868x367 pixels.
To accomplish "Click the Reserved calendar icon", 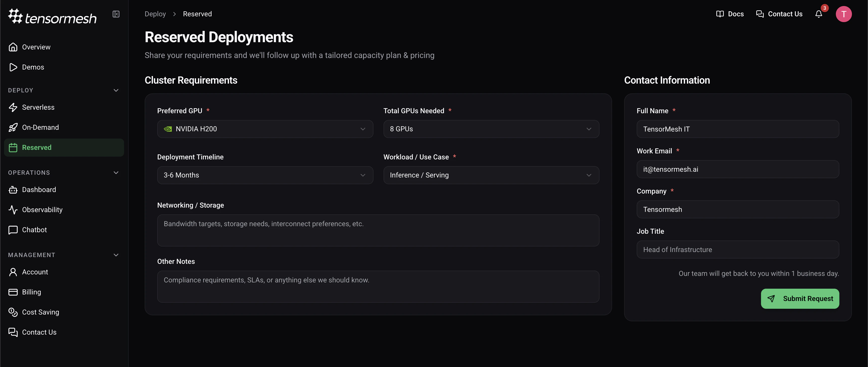I will 13,147.
